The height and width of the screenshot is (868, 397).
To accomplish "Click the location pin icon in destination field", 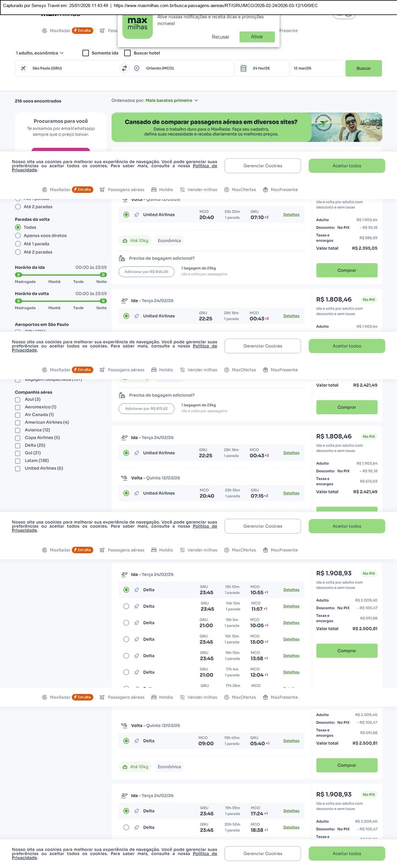I will [x=137, y=68].
